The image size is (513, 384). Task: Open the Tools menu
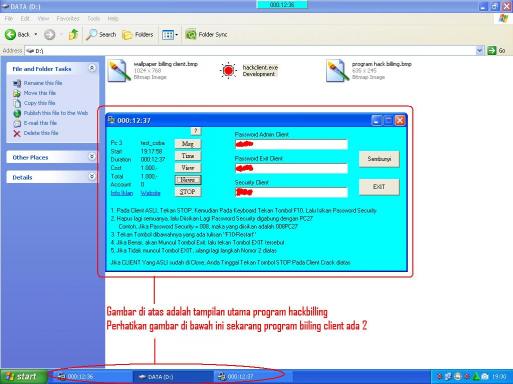pyautogui.click(x=94, y=19)
